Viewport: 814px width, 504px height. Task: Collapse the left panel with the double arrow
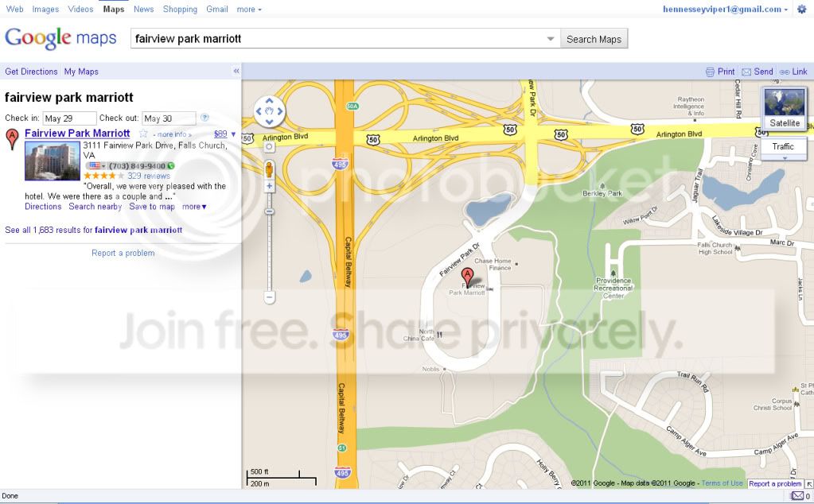click(236, 71)
